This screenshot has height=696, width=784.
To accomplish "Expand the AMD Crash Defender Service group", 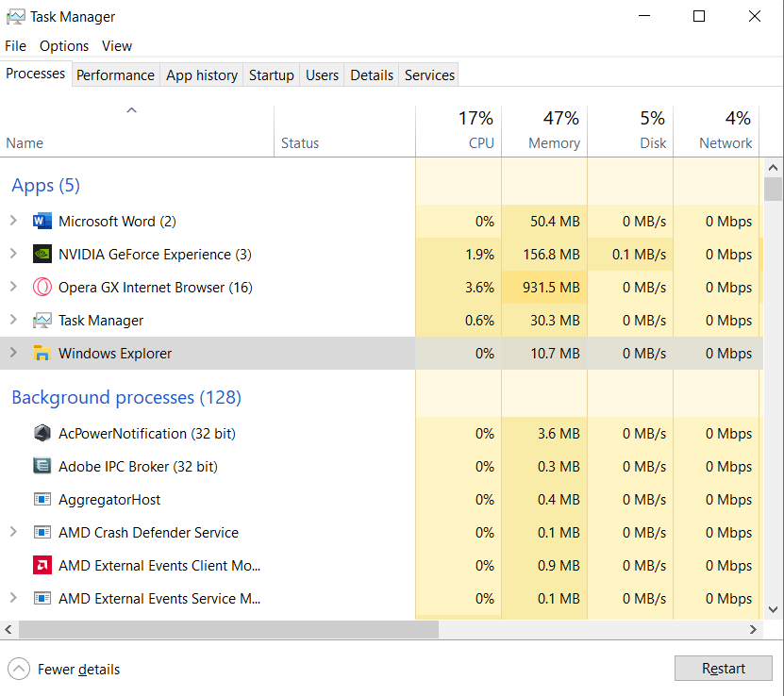I will (x=13, y=532).
